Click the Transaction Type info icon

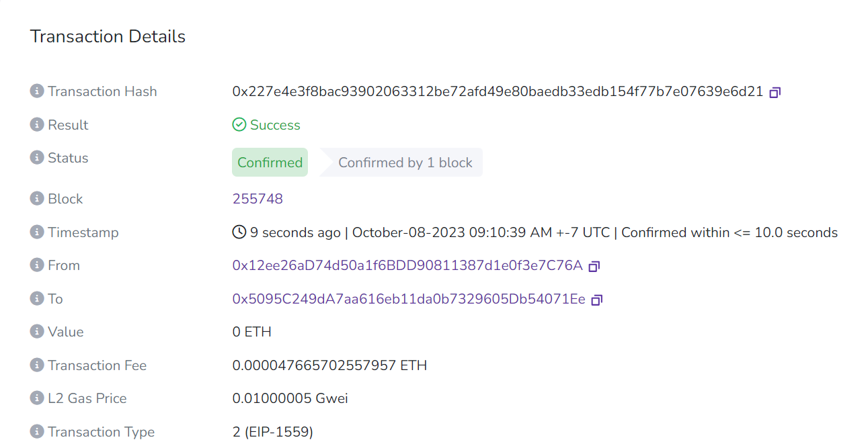36,431
